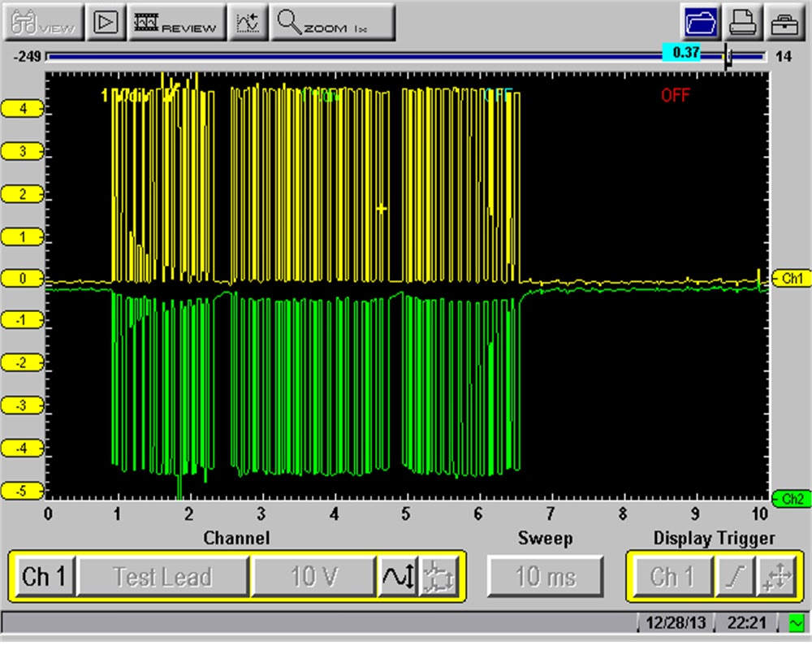Click the waveform setup icon on toolbar
Screen dimensions: 812x650
[x=248, y=22]
